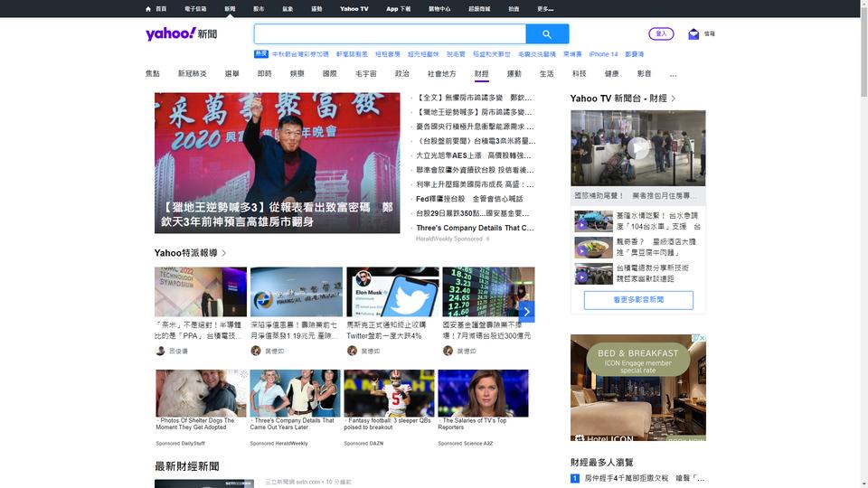Open the 運動 category tab

[x=514, y=73]
